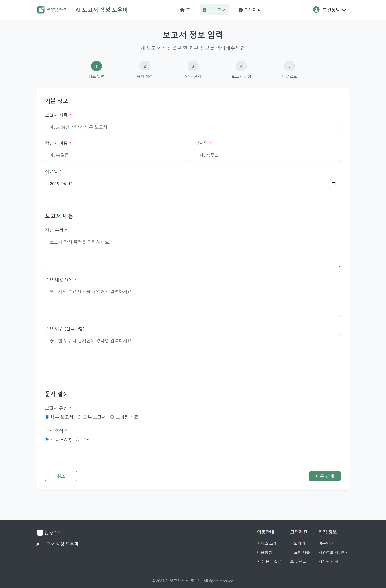This screenshot has width=386, height=588.
Task: Choose the PDF document format
Action: (77, 439)
